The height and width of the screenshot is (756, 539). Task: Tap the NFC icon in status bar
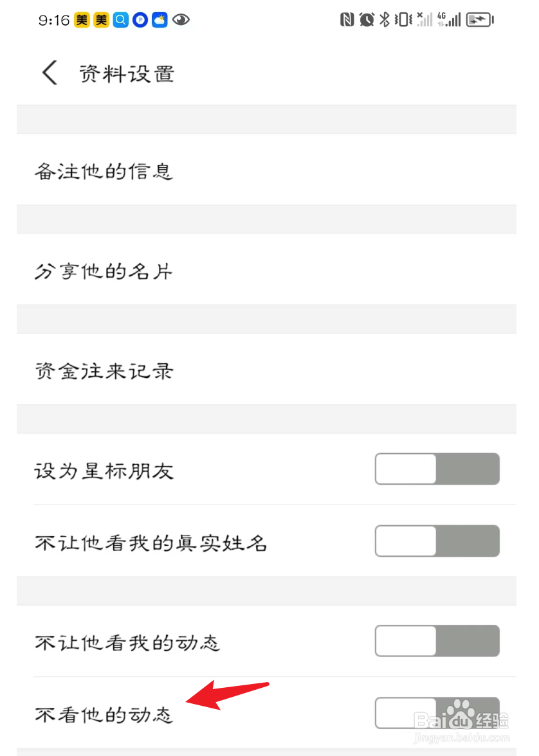click(347, 20)
